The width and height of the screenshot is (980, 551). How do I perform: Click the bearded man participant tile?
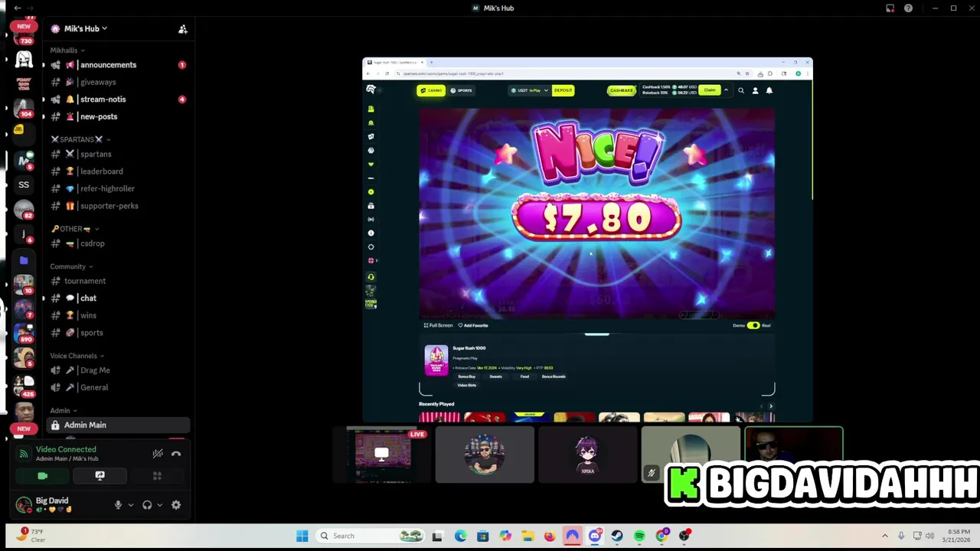[485, 455]
